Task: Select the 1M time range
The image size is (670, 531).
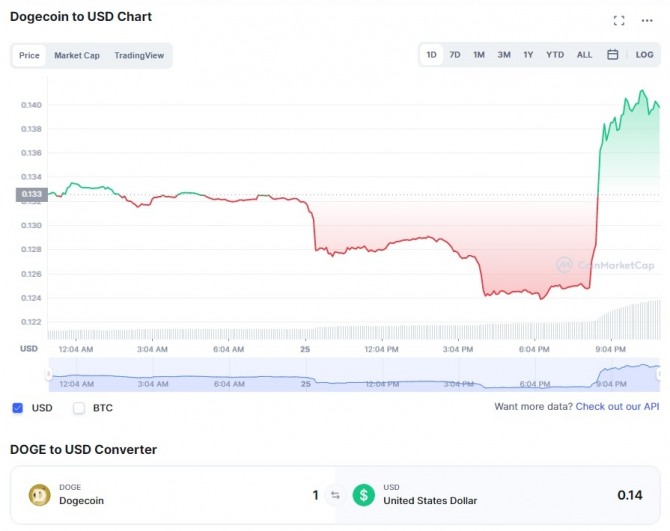Action: (479, 55)
